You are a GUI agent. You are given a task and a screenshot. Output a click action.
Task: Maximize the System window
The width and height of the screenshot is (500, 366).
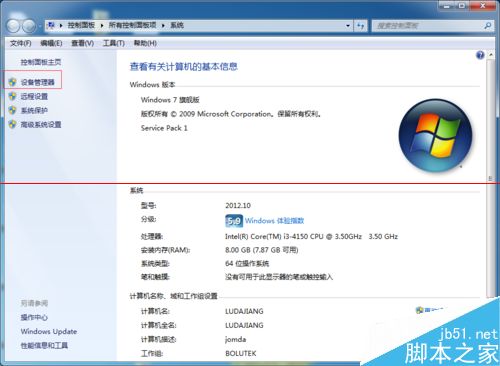[x=462, y=5]
